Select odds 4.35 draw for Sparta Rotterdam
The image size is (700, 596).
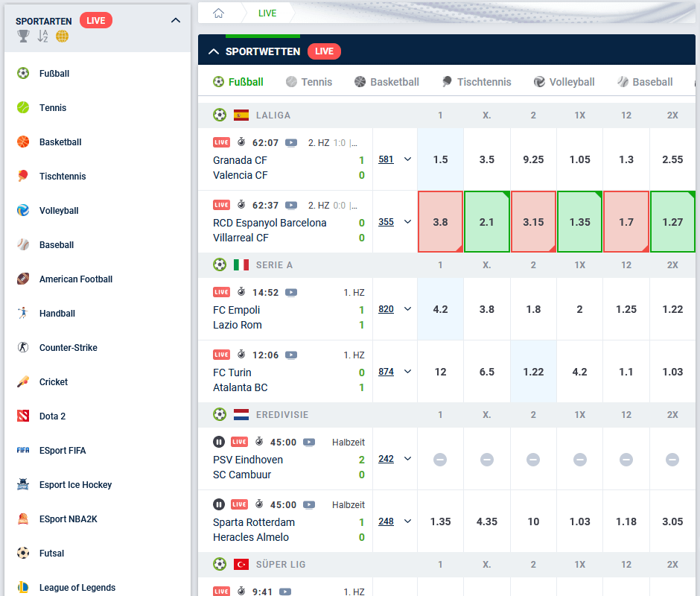pyautogui.click(x=486, y=521)
